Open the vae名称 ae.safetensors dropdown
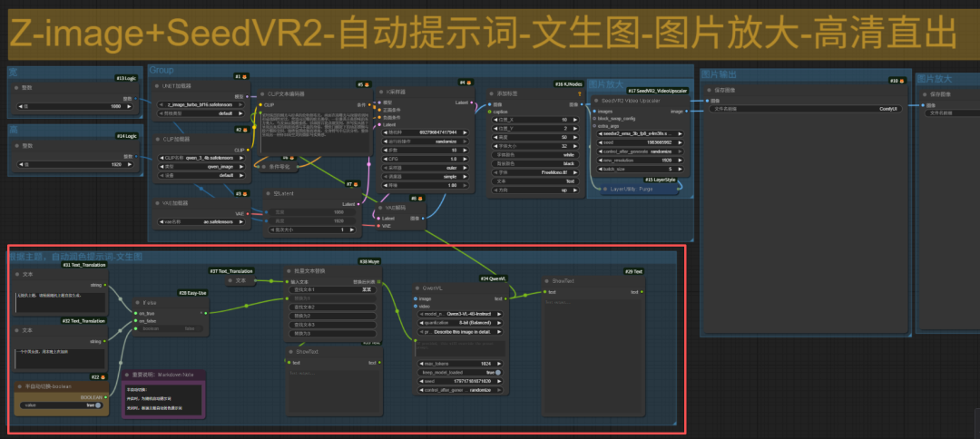 pyautogui.click(x=200, y=221)
